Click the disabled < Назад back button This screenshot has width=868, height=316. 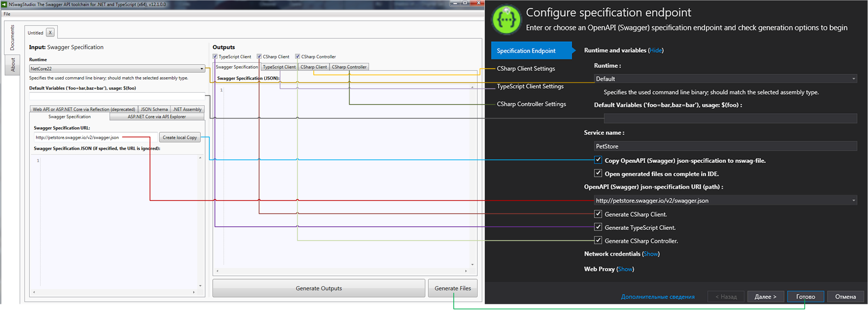pyautogui.click(x=726, y=297)
